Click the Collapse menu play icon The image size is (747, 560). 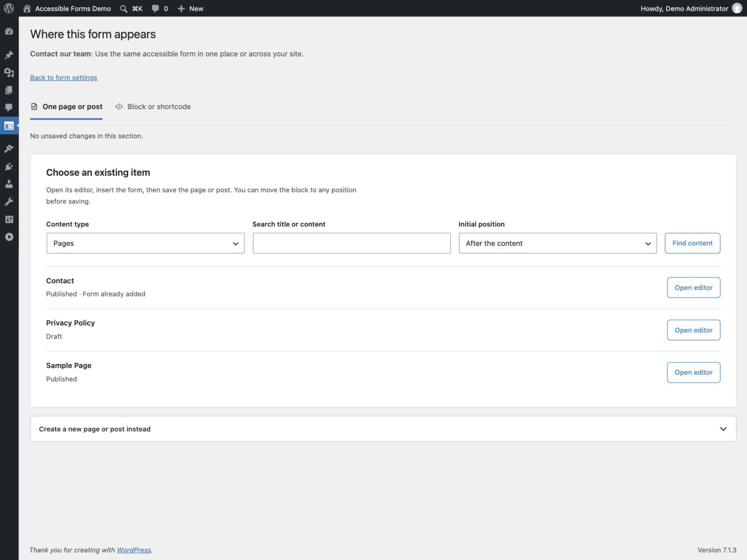9,237
